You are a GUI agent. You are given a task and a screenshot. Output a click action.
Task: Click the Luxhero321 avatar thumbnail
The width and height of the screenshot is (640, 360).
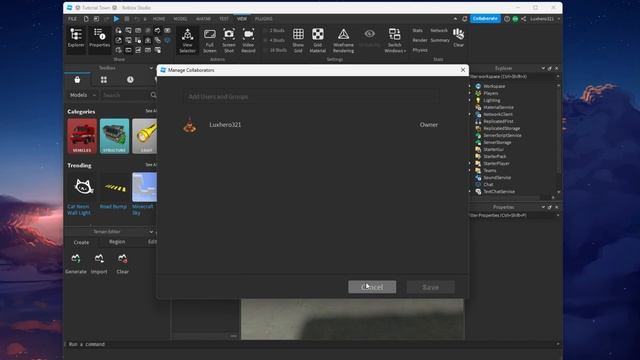(189, 125)
